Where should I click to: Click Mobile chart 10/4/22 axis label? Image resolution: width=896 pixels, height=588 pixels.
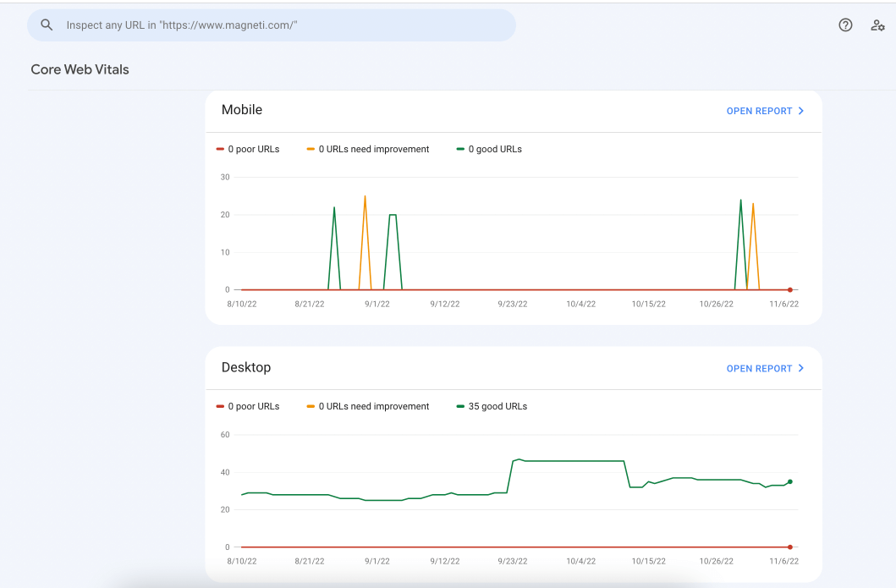[581, 304]
